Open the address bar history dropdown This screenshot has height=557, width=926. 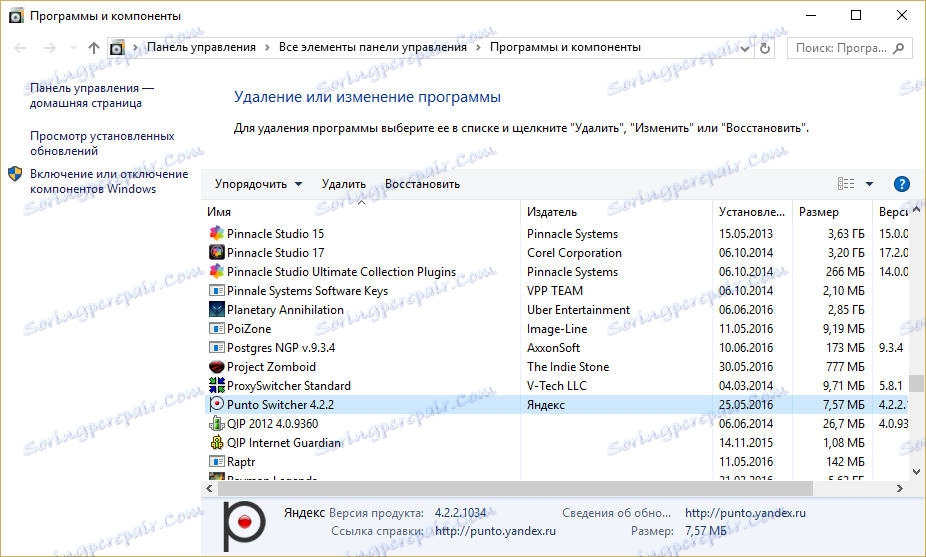[x=745, y=48]
